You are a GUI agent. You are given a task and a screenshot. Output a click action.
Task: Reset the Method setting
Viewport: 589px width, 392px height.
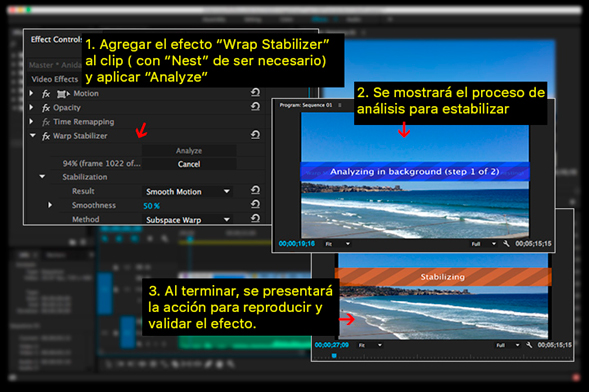point(255,218)
